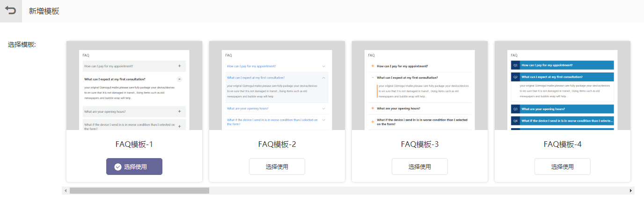This screenshot has width=644, height=203.
Task: Click the back arrow icon
Action: [x=10, y=11]
